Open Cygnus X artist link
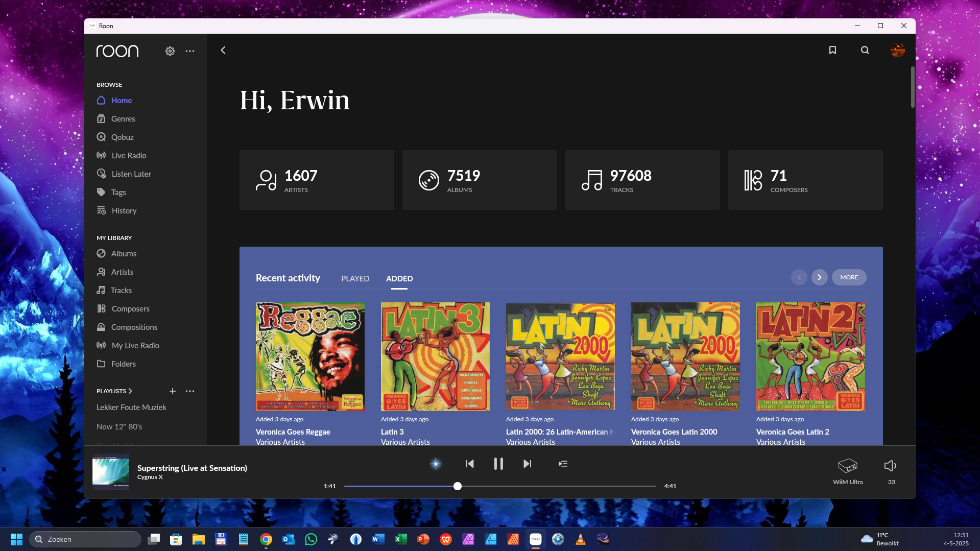Screen dimensions: 980x551 click(150, 477)
